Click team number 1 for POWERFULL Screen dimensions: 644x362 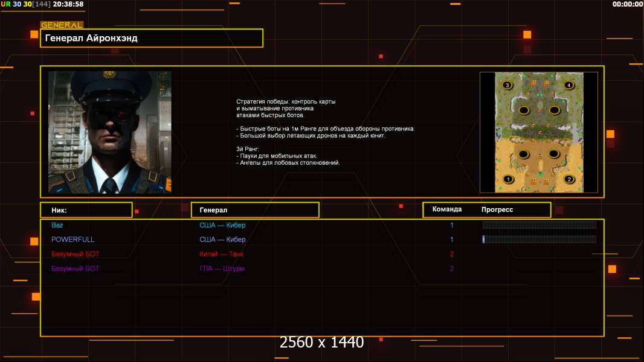(x=452, y=240)
